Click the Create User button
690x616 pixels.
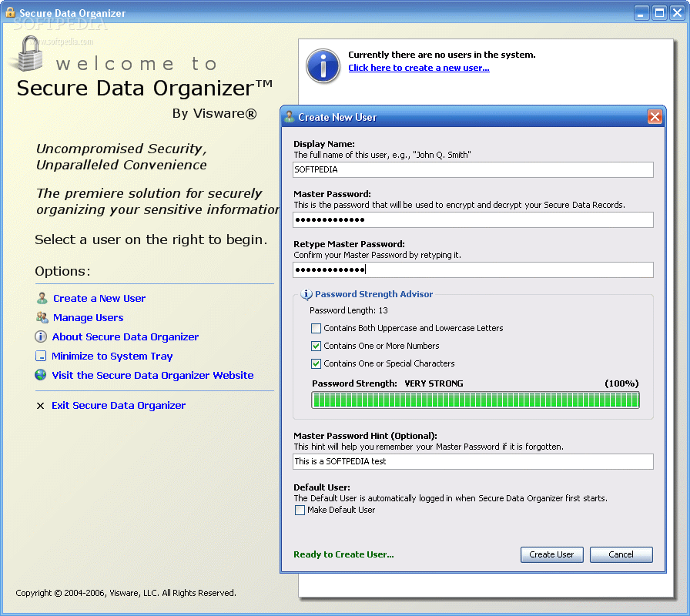pyautogui.click(x=552, y=554)
